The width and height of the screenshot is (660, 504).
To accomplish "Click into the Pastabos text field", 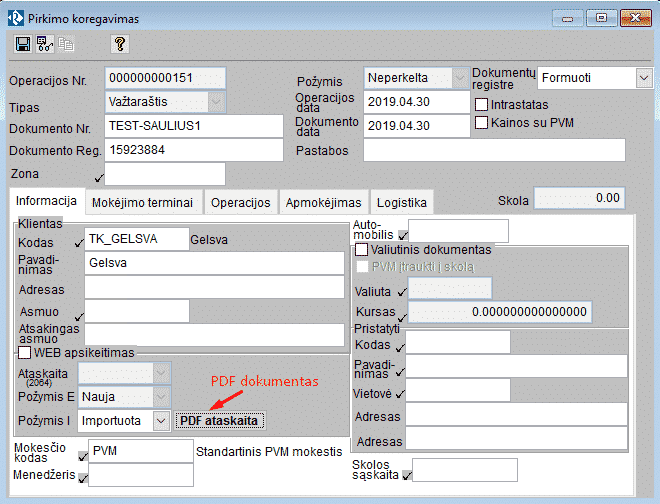I will coord(494,150).
